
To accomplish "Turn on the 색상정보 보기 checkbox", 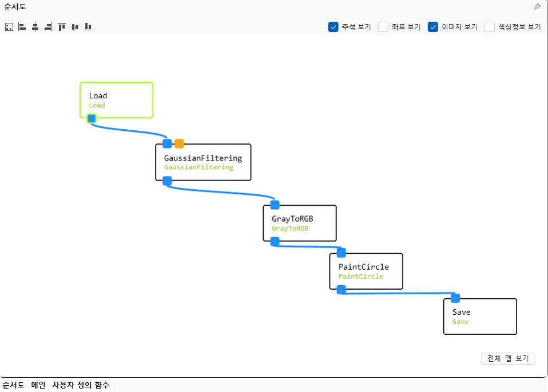I will pyautogui.click(x=490, y=27).
